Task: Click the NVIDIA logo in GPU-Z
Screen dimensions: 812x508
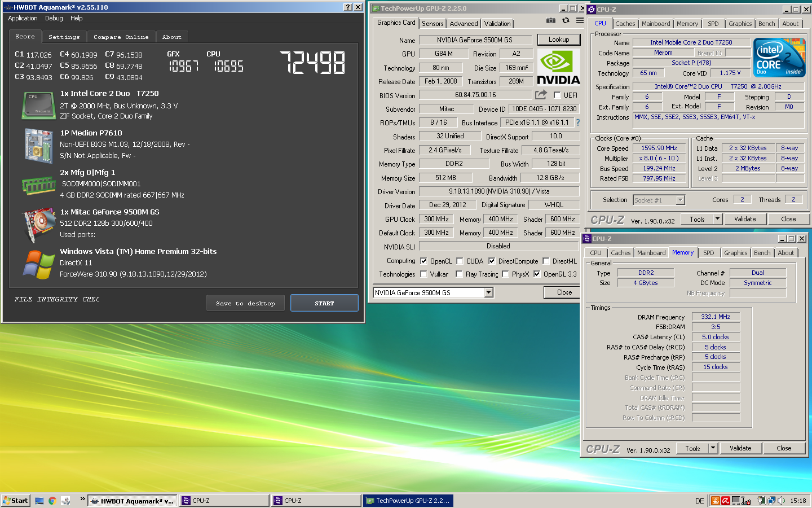Action: click(x=558, y=67)
